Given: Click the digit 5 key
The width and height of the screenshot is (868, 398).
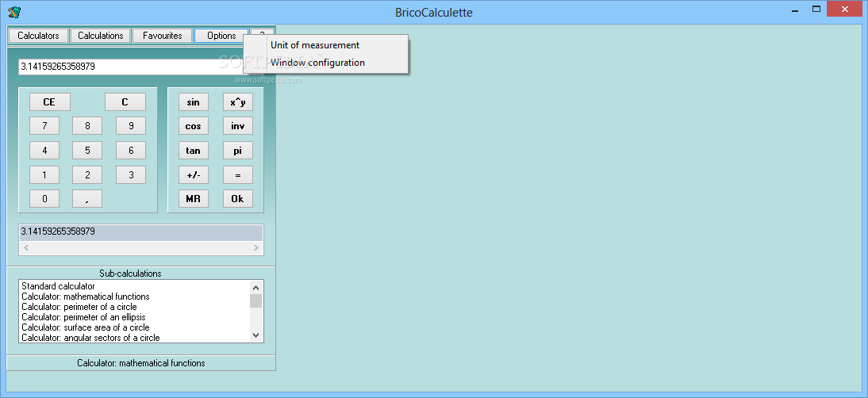Looking at the screenshot, I should [x=87, y=151].
